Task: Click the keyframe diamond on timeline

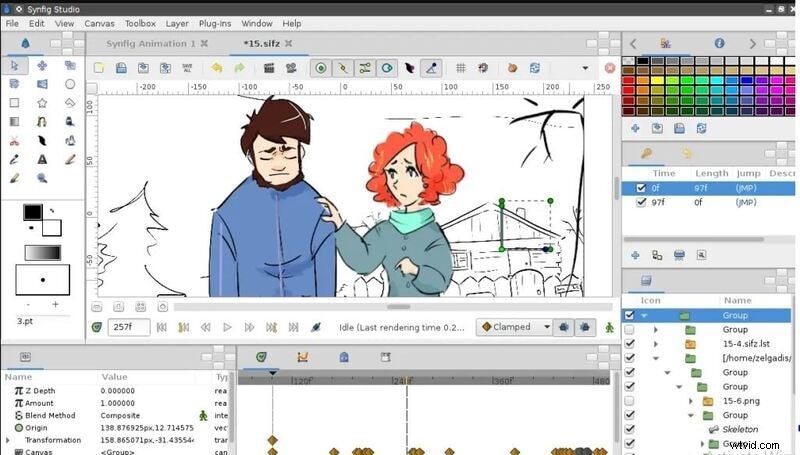Action: click(272, 440)
